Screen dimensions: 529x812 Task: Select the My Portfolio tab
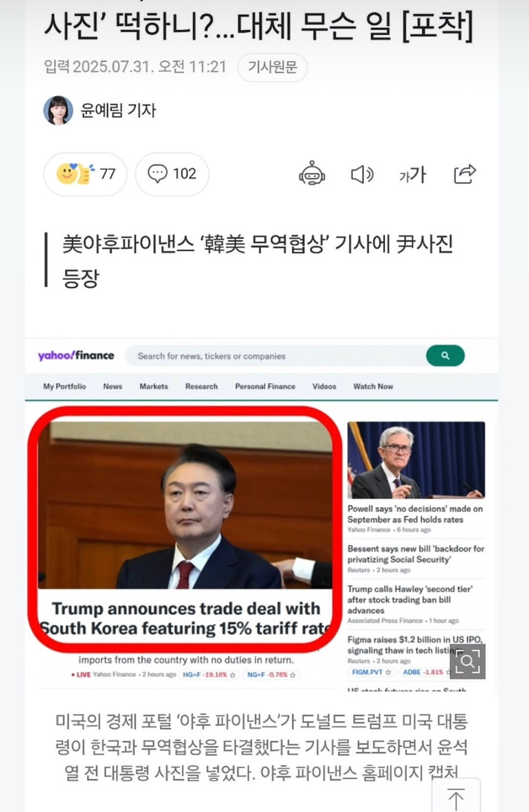coord(65,386)
